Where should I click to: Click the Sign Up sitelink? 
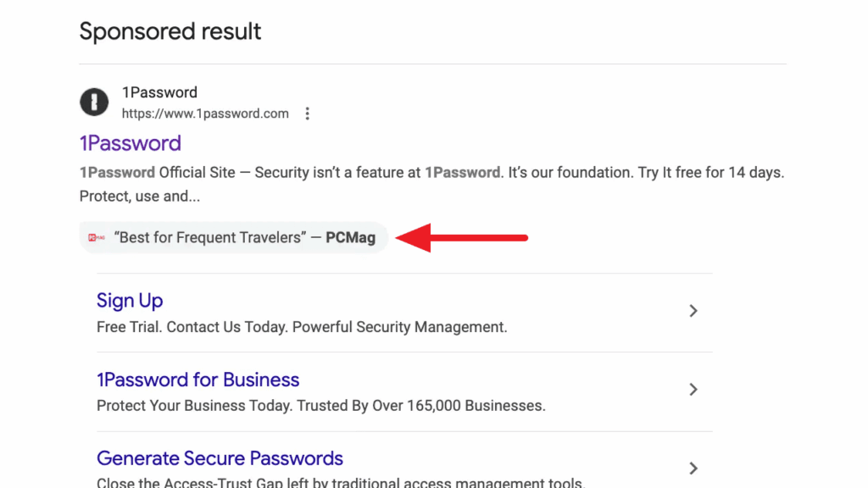point(130,301)
